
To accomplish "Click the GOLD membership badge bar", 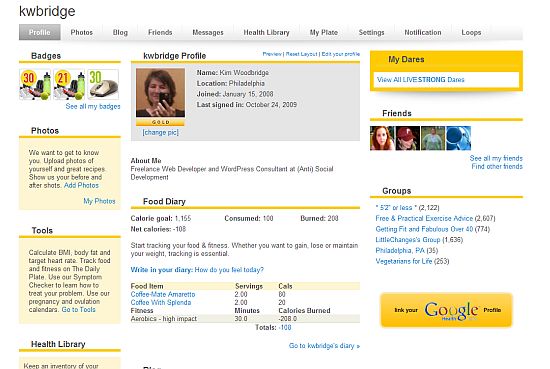I will click(x=160, y=122).
